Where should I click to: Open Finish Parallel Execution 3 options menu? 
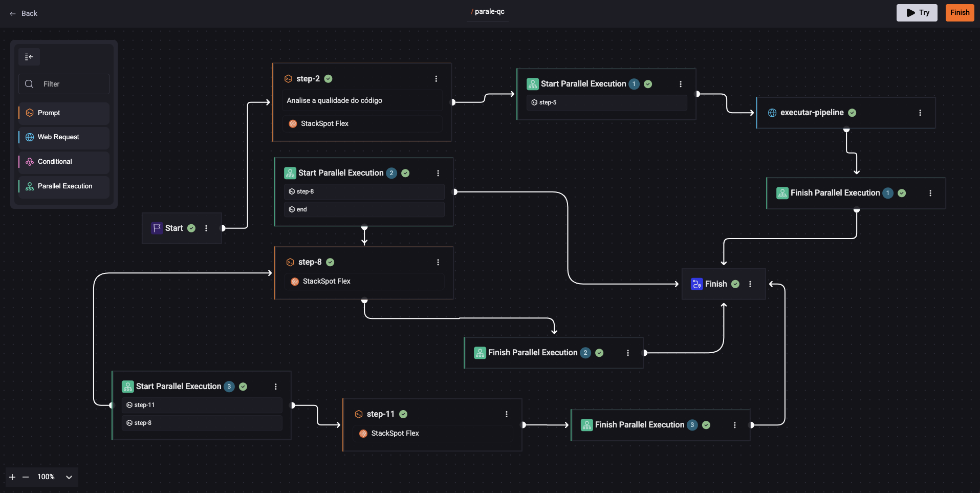click(x=734, y=425)
